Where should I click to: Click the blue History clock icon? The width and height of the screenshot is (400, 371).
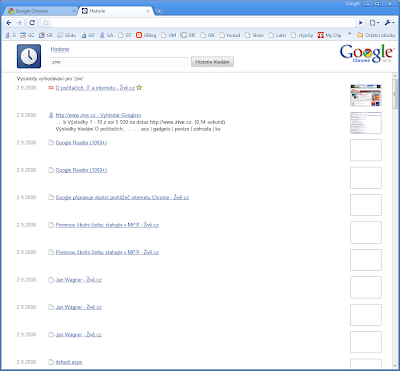29,56
